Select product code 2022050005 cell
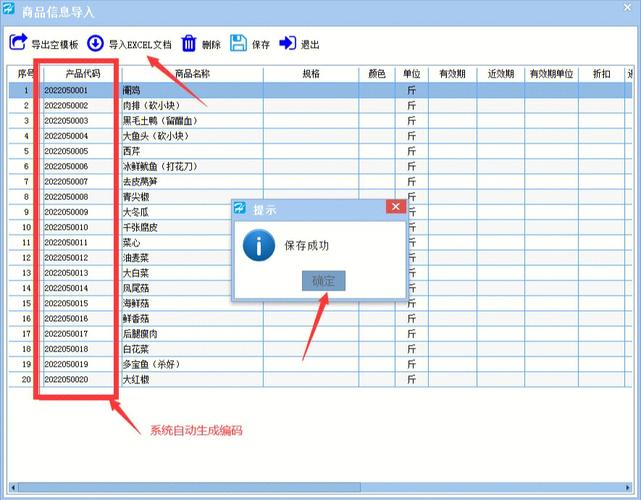 (x=83, y=151)
